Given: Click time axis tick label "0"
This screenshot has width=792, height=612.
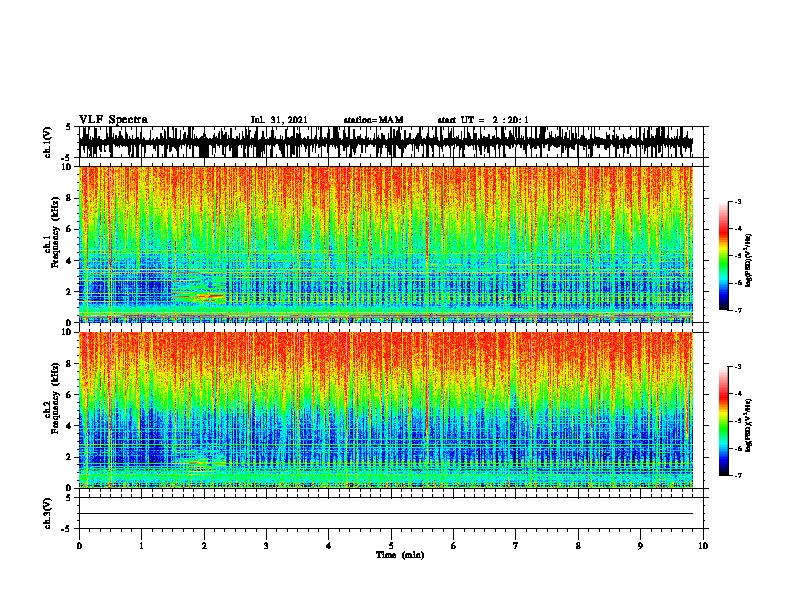Looking at the screenshot, I should 79,546.
